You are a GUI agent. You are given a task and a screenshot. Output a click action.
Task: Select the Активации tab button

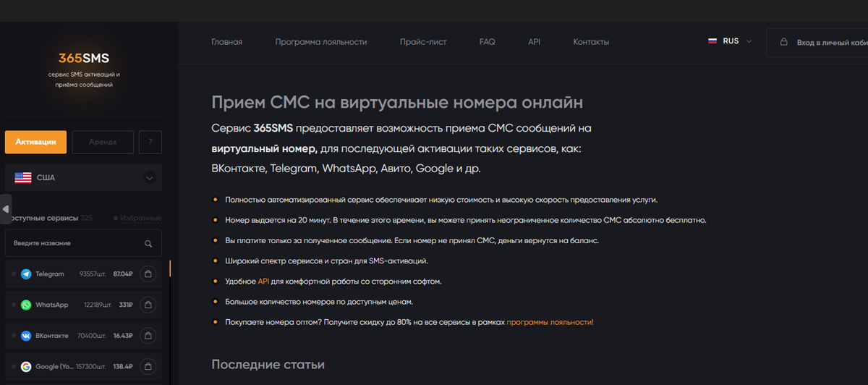(35, 142)
